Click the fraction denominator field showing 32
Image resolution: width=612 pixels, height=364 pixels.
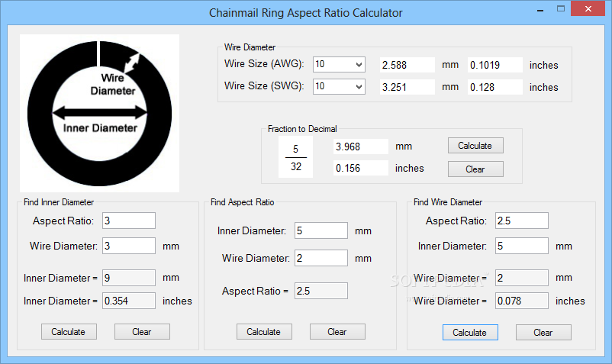click(x=295, y=166)
